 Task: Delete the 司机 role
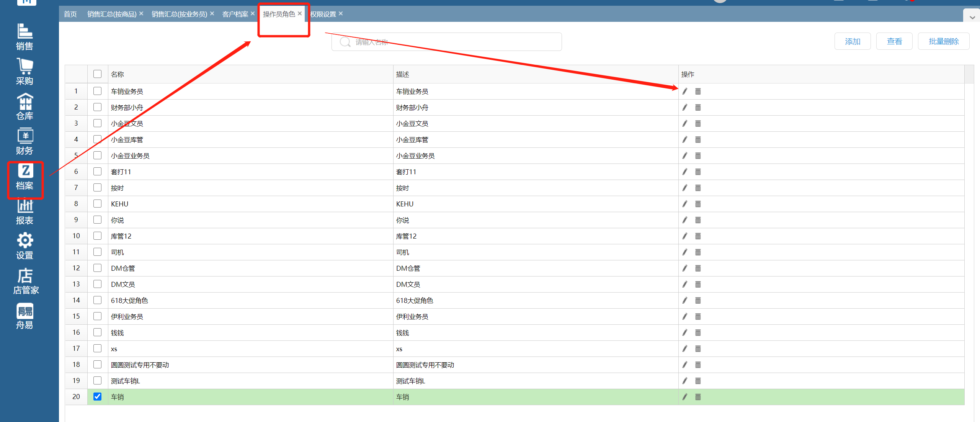pos(698,252)
